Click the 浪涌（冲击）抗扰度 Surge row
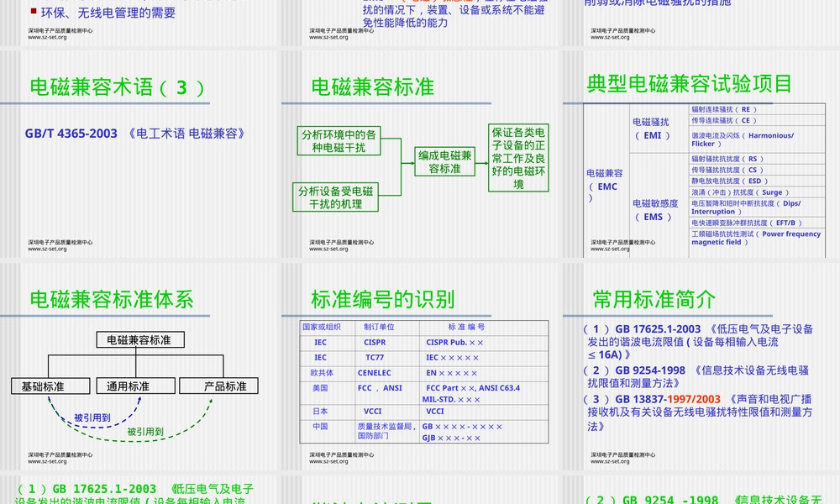Image resolution: width=840 pixels, height=504 pixels. [757, 192]
